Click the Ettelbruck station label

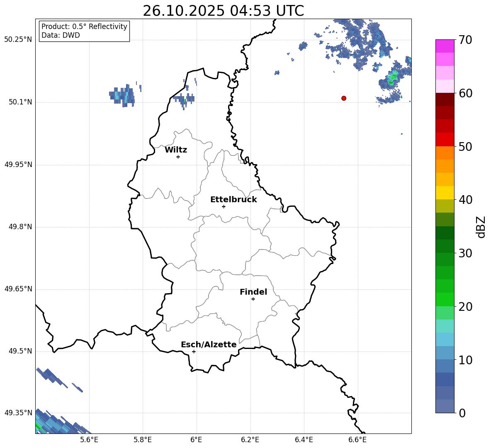click(233, 200)
